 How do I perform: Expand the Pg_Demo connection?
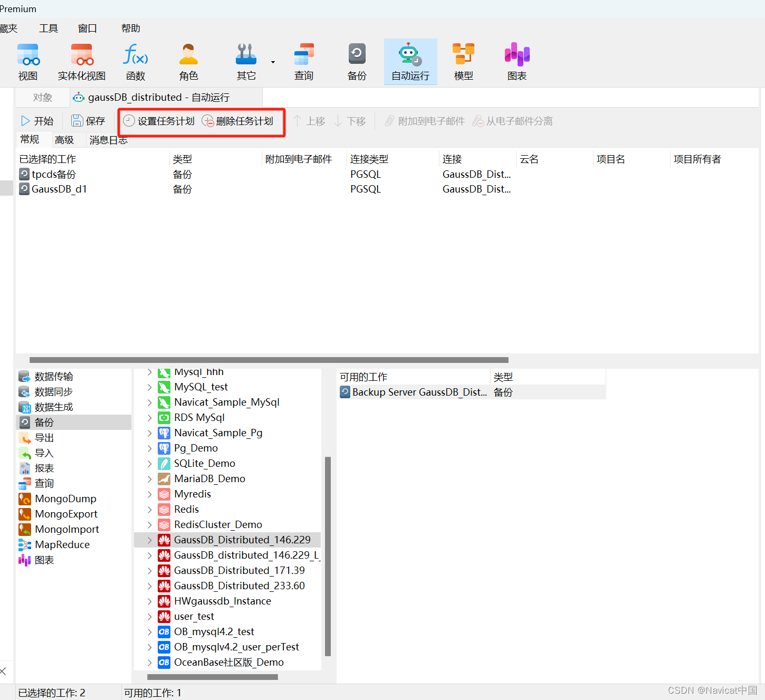click(x=149, y=448)
